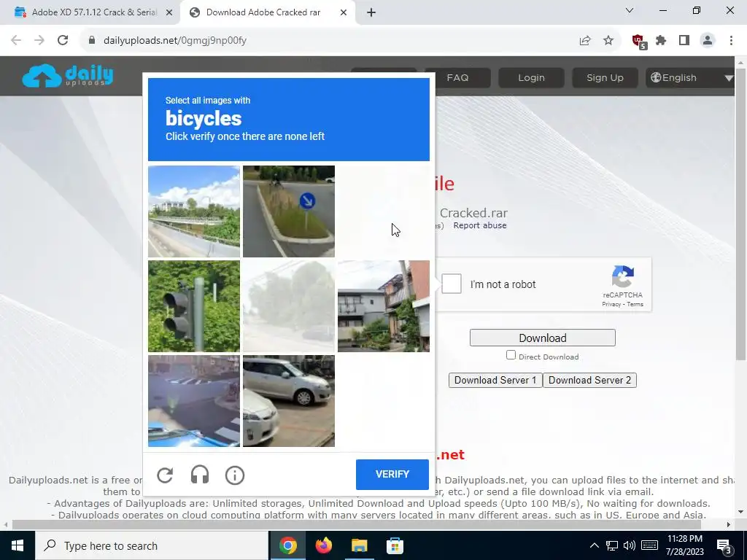Click the Daily Uploads logo
747x560 pixels.
68,76
